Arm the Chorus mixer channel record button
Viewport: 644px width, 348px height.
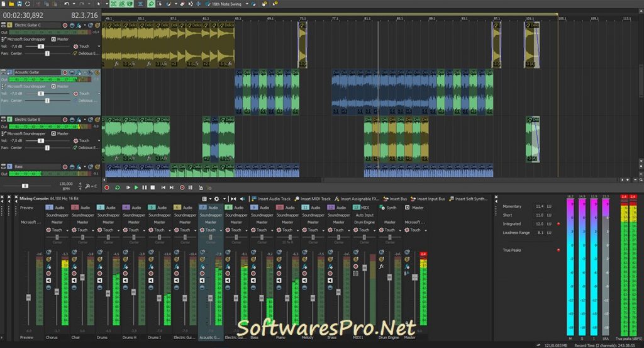tap(48, 273)
